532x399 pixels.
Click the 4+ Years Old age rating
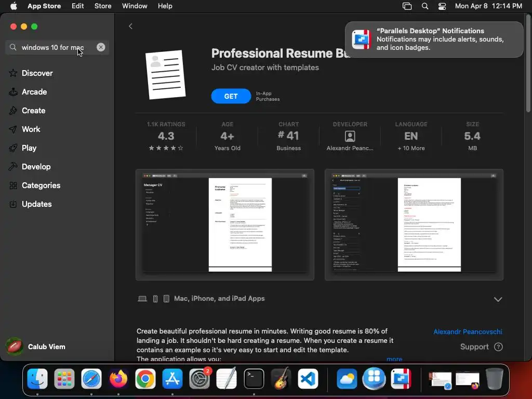pyautogui.click(x=228, y=136)
